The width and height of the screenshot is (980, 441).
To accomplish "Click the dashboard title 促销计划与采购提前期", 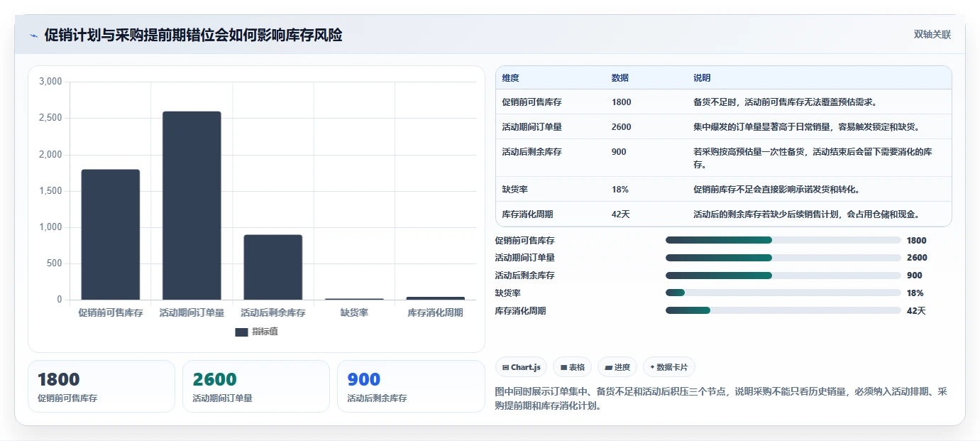I will tap(193, 36).
